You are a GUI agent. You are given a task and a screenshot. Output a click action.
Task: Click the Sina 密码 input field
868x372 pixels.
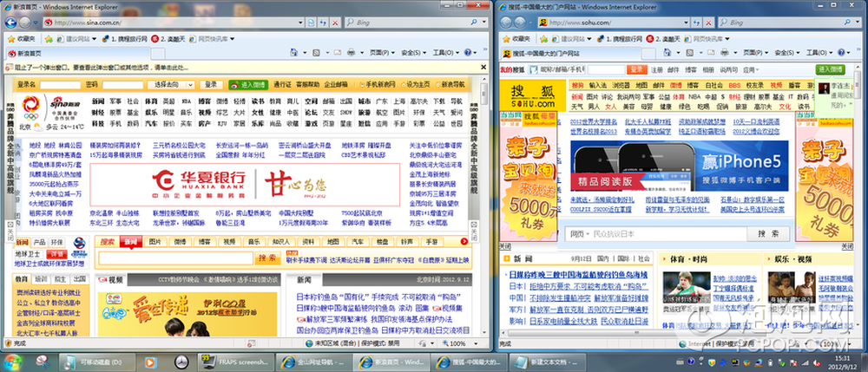122,85
